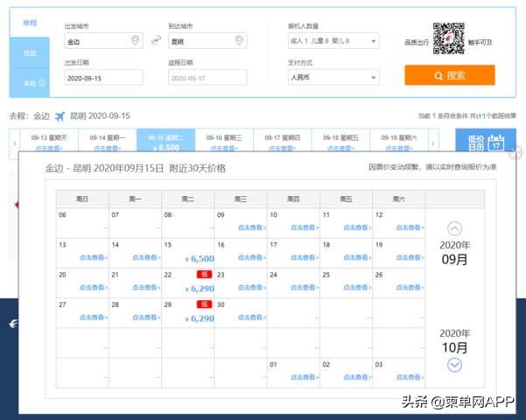Click view link for September 28
The width and height of the screenshot is (526, 420).
[146, 318]
